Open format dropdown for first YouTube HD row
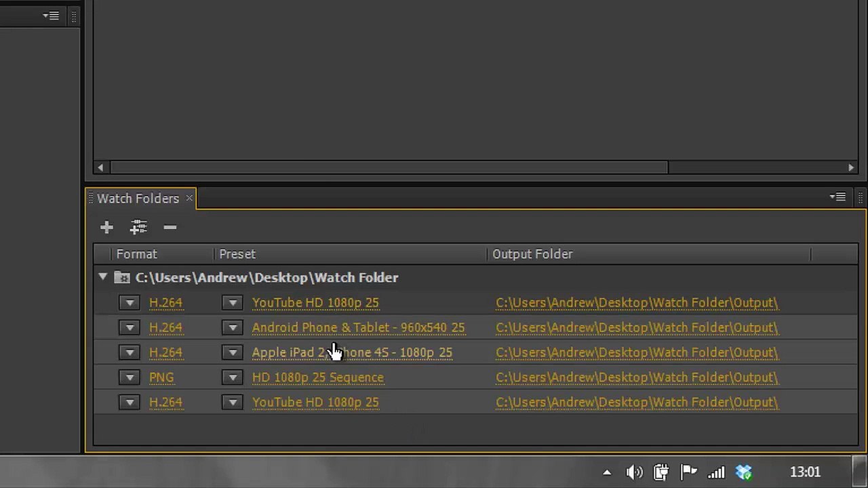 pos(130,303)
